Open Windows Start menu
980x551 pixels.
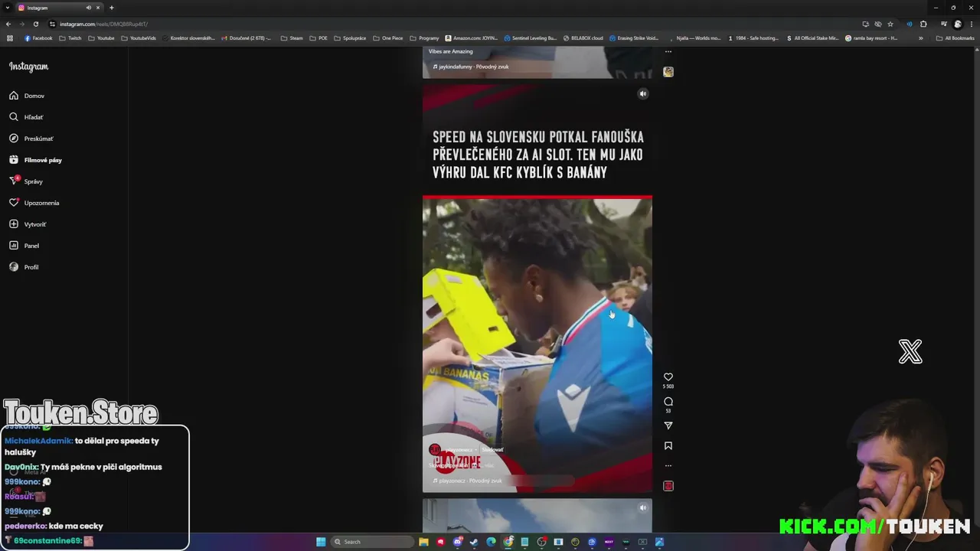pos(321,542)
